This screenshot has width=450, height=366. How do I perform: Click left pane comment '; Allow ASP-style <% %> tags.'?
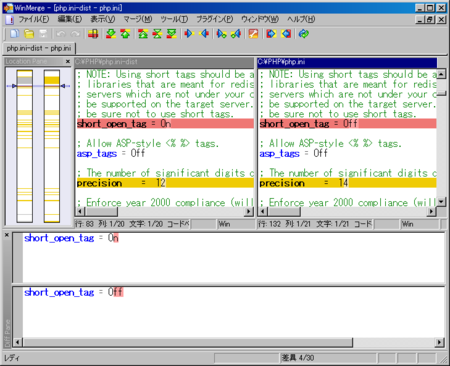click(x=148, y=144)
